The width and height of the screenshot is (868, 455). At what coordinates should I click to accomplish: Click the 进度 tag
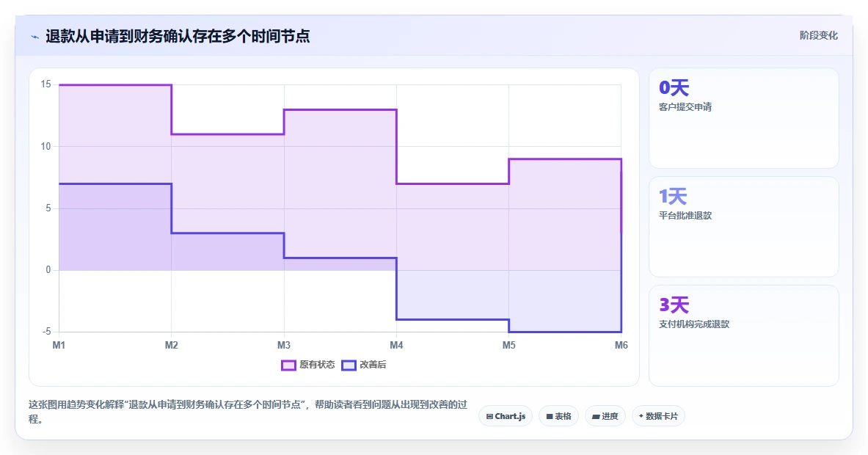coord(605,416)
